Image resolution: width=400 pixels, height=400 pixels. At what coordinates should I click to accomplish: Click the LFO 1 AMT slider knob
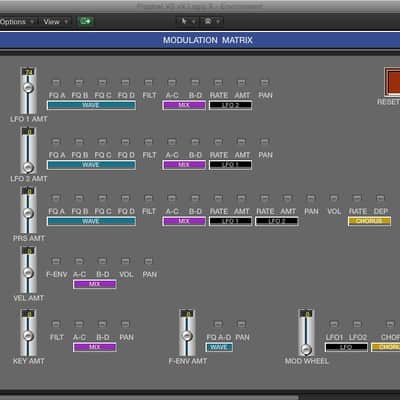pos(28,88)
